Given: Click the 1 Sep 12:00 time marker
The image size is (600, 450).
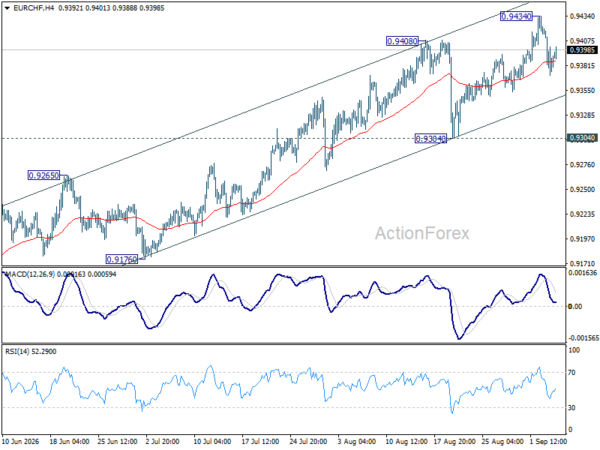Looking at the screenshot, I should [548, 441].
